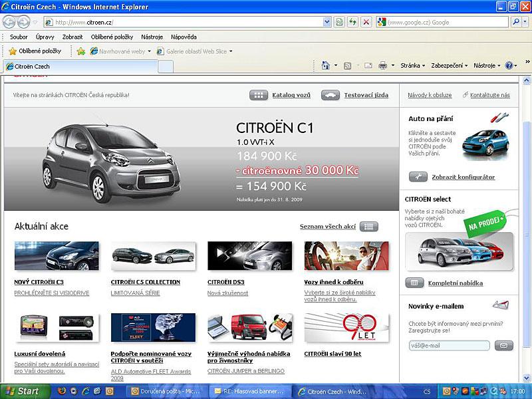Click the compatibility view icon beside address bar
Viewport: 532px width, 399px height.
(x=339, y=23)
